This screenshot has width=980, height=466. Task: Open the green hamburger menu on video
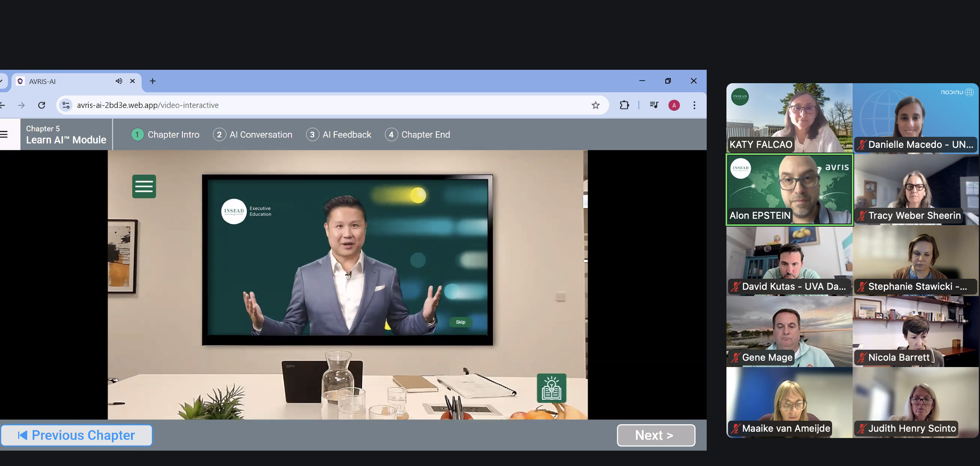pos(144,186)
